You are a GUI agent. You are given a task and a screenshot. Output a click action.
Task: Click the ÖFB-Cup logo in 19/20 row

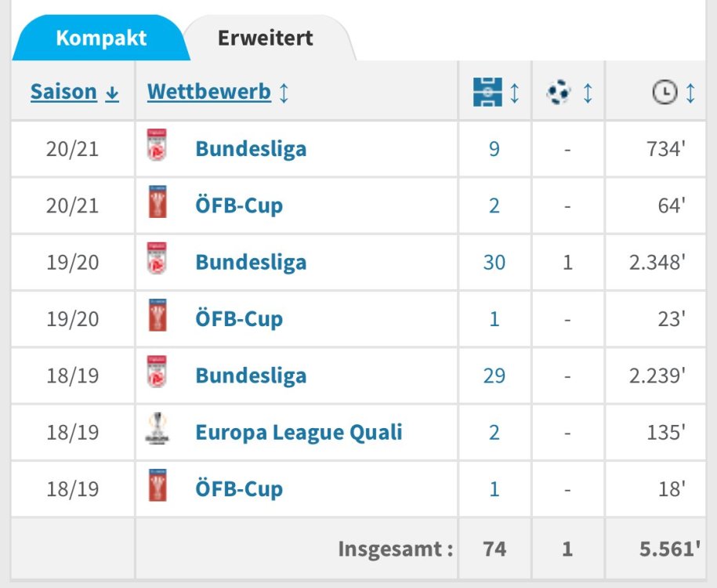157,318
